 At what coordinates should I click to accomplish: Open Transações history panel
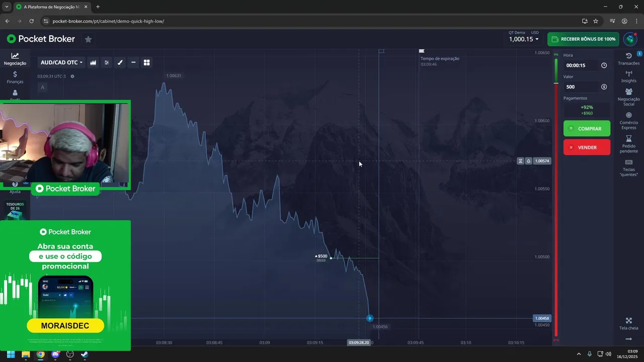pos(629,59)
